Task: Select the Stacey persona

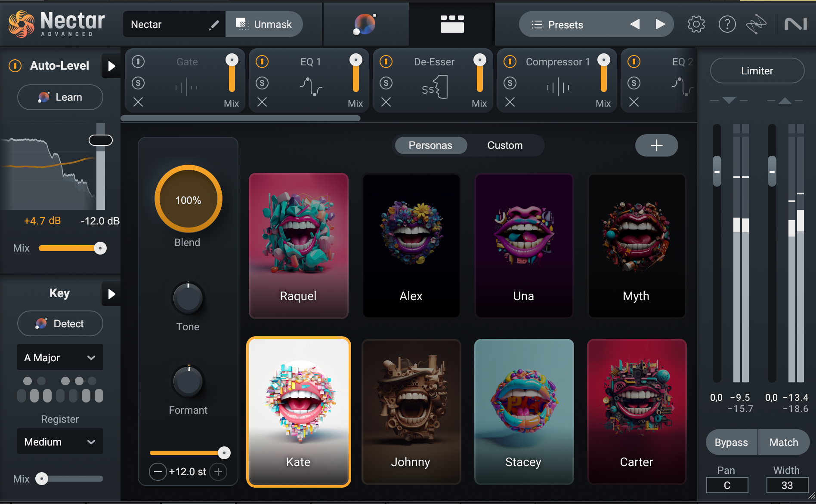Action: [524, 412]
